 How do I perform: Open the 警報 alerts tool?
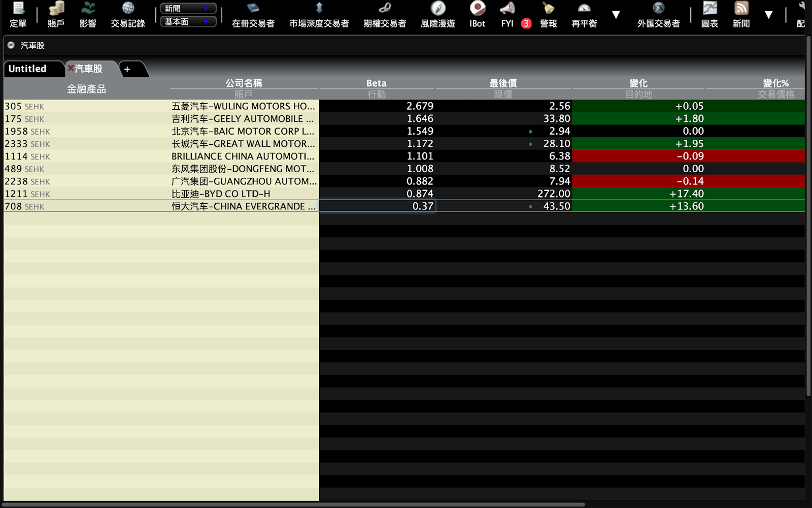(548, 14)
